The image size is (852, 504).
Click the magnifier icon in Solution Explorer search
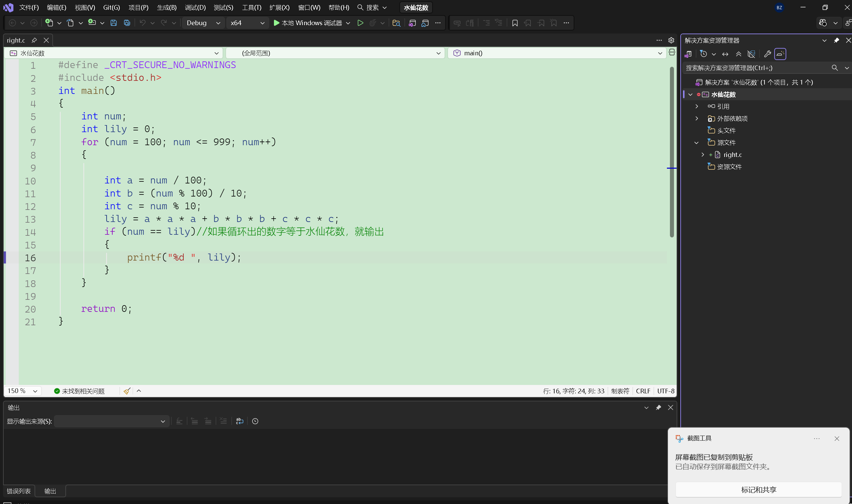835,68
